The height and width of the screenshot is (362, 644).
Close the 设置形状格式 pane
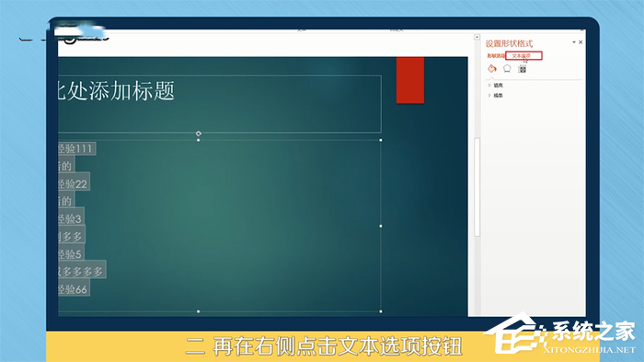(581, 42)
